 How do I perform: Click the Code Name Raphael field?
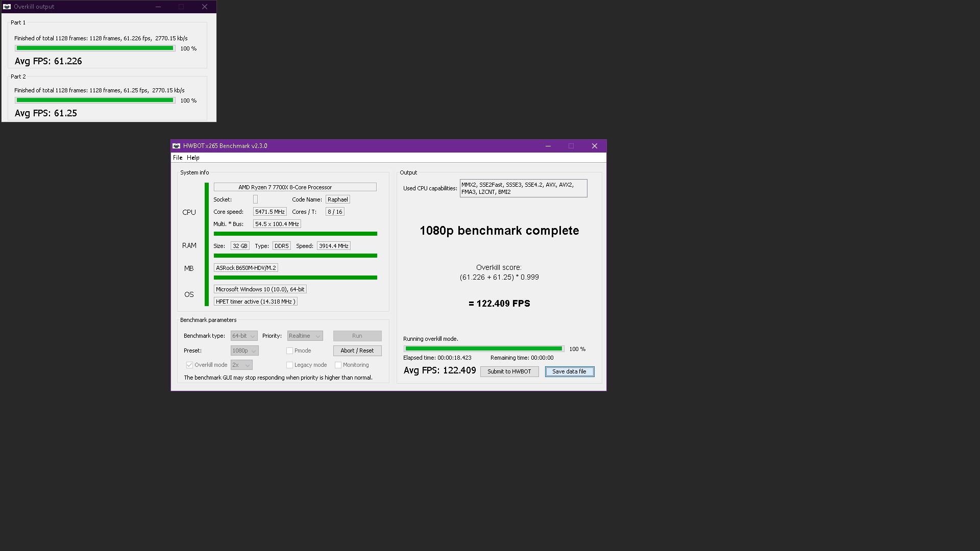point(338,199)
